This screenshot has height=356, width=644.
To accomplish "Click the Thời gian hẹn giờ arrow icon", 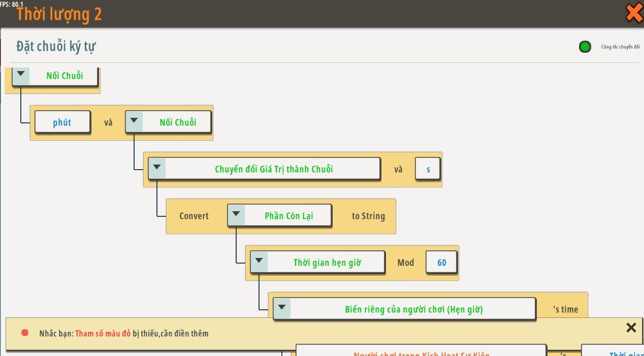I will (259, 262).
